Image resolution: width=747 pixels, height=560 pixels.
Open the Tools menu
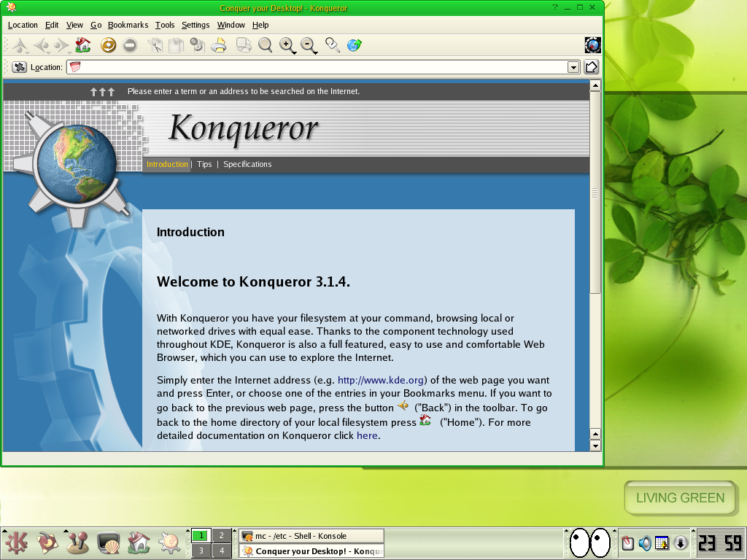165,25
